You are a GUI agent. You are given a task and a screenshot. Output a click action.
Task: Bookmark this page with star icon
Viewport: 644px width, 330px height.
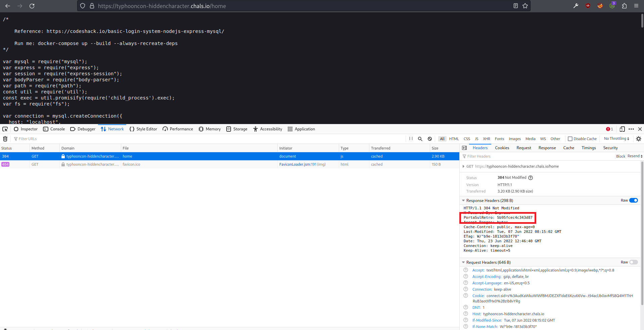[x=525, y=6]
